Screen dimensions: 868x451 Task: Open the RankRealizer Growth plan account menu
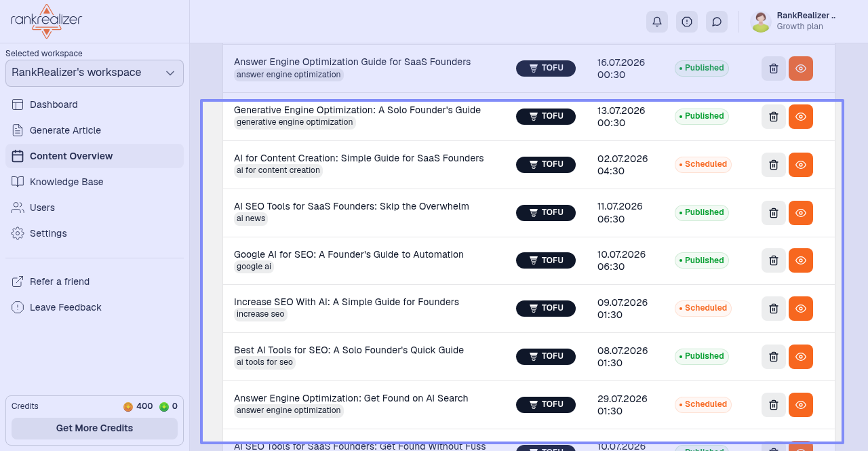point(795,22)
